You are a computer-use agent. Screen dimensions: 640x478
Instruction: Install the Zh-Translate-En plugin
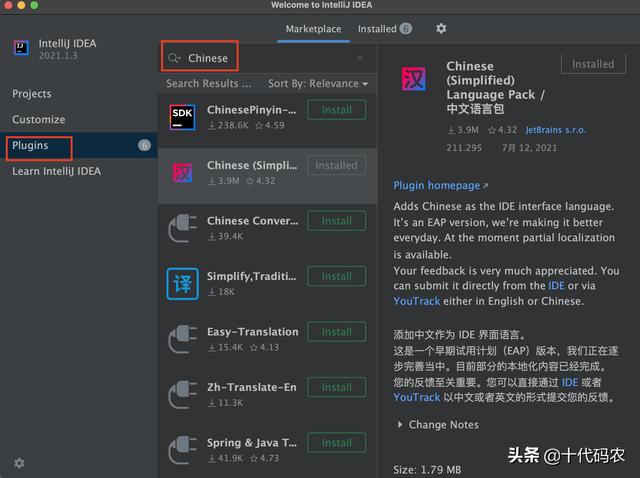337,387
